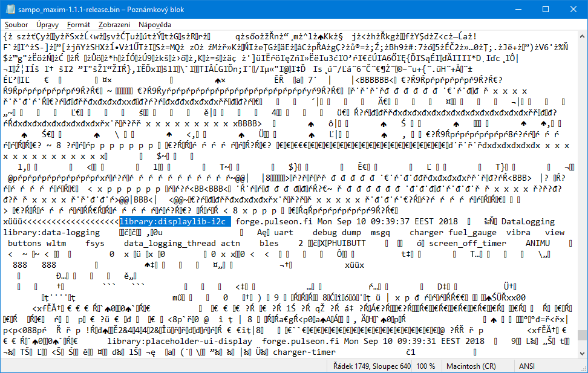Click the scrollbar up arrow
The width and height of the screenshot is (588, 373).
coord(582,37)
